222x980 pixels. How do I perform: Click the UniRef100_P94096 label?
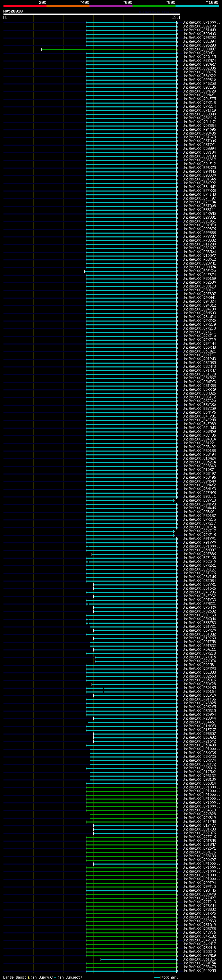[199, 130]
